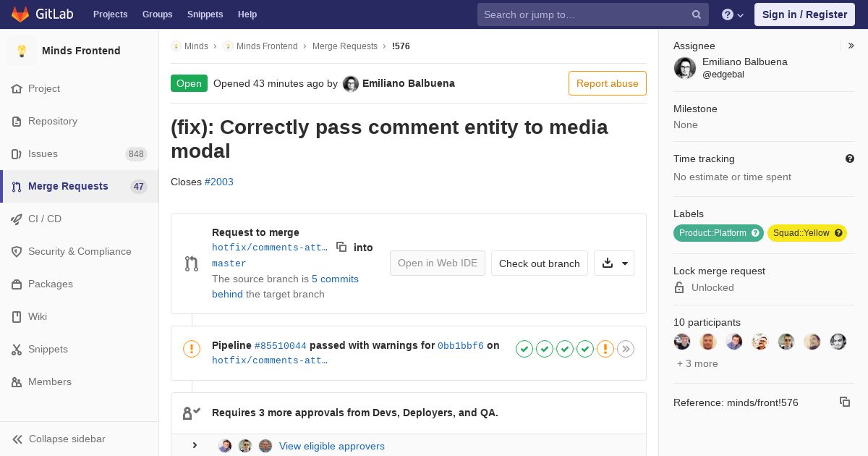Click the Issues sidebar icon
This screenshot has height=456, width=868.
(17, 154)
